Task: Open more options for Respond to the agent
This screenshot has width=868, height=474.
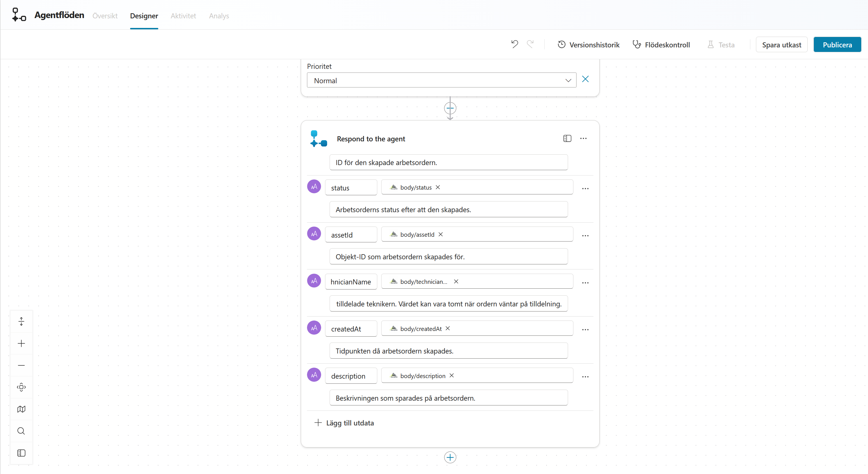Action: [583, 139]
